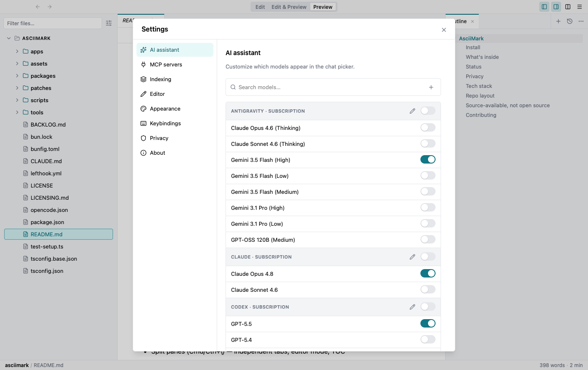Disable Claude Opus 4.8 model
Image resolution: width=588 pixels, height=370 pixels.
(x=428, y=273)
